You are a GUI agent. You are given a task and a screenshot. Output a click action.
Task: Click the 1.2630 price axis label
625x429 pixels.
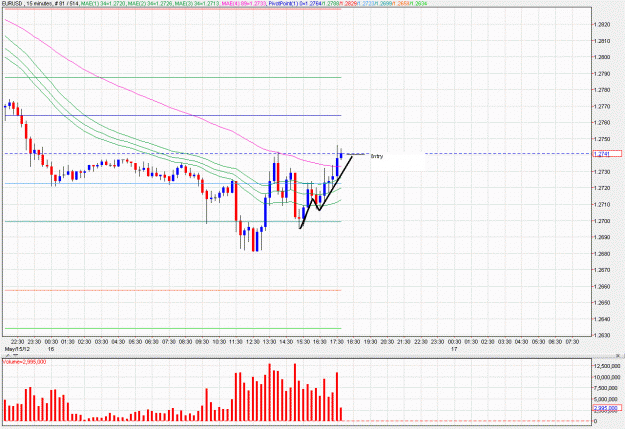[x=602, y=335]
